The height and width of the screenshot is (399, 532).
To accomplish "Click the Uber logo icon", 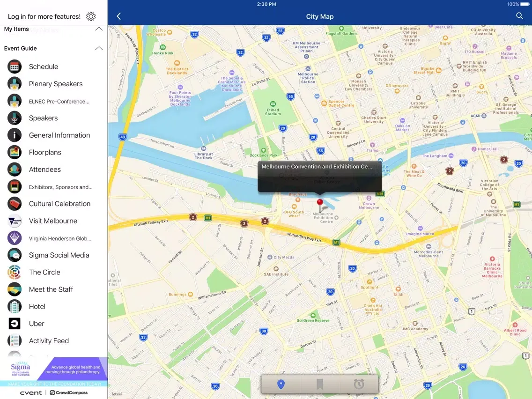I will 14,324.
